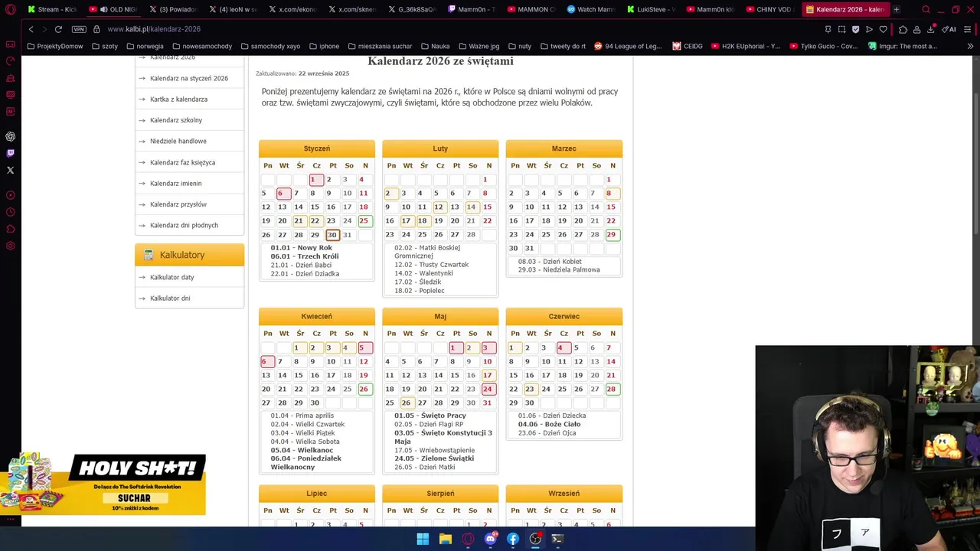Click the Luty month header

click(x=440, y=148)
